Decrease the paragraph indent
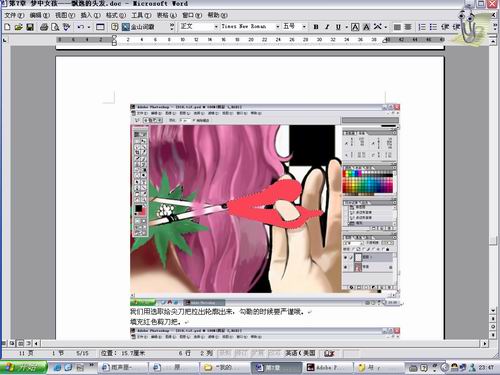Viewport: 500px width, 375px height. point(445,27)
